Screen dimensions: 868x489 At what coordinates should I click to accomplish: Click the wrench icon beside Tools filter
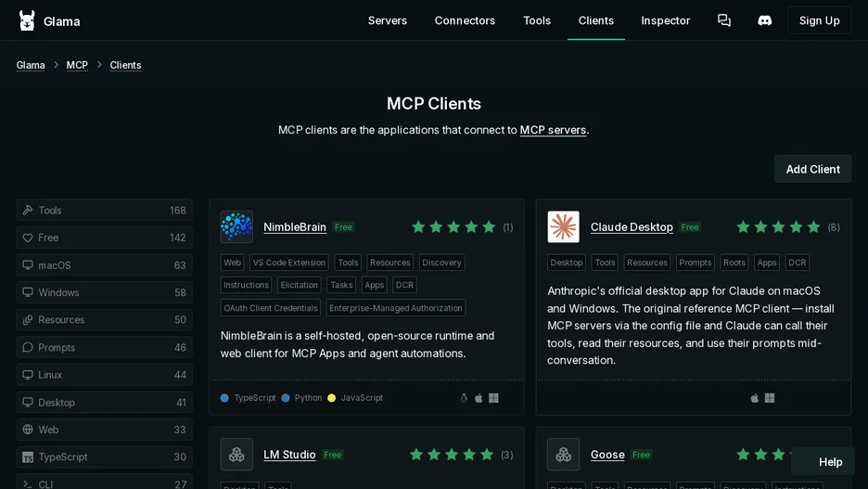point(28,210)
